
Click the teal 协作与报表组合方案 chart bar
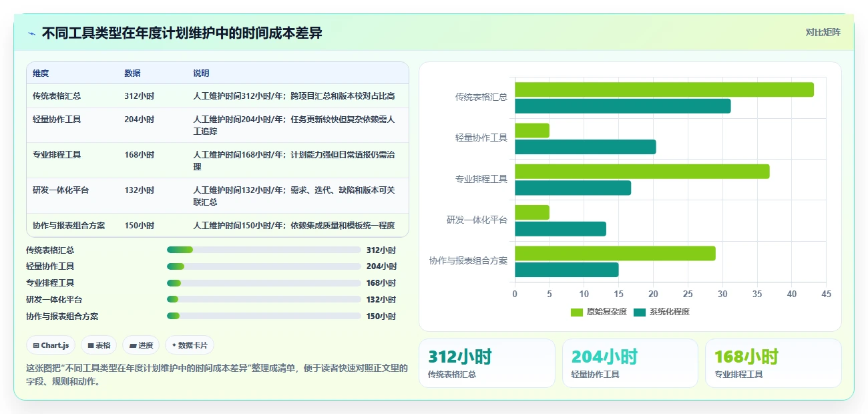(x=567, y=270)
